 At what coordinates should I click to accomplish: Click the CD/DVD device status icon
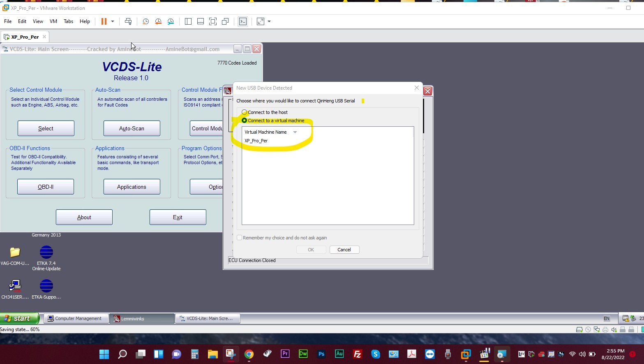tap(588, 329)
